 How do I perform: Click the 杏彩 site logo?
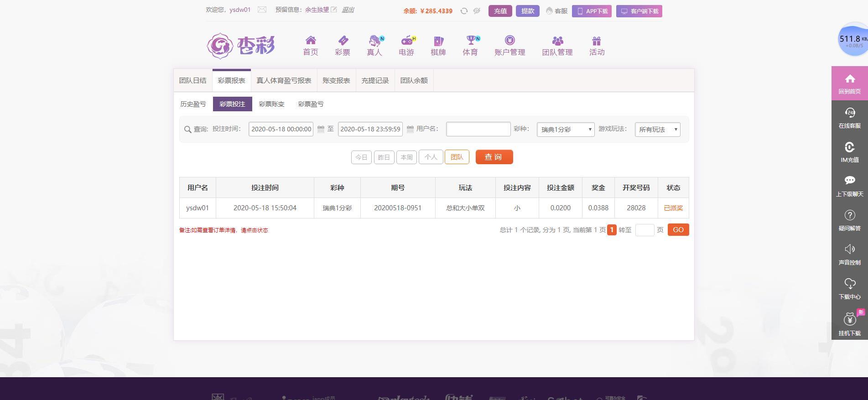click(241, 46)
